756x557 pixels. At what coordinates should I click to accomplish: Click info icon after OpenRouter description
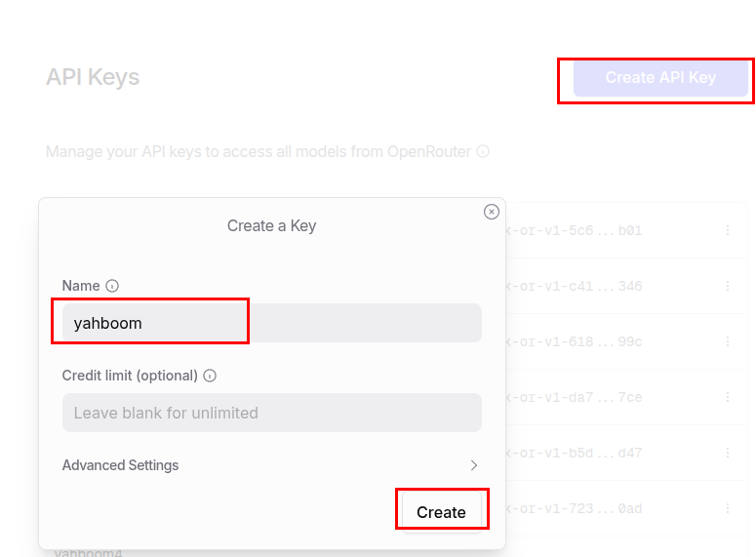point(483,151)
